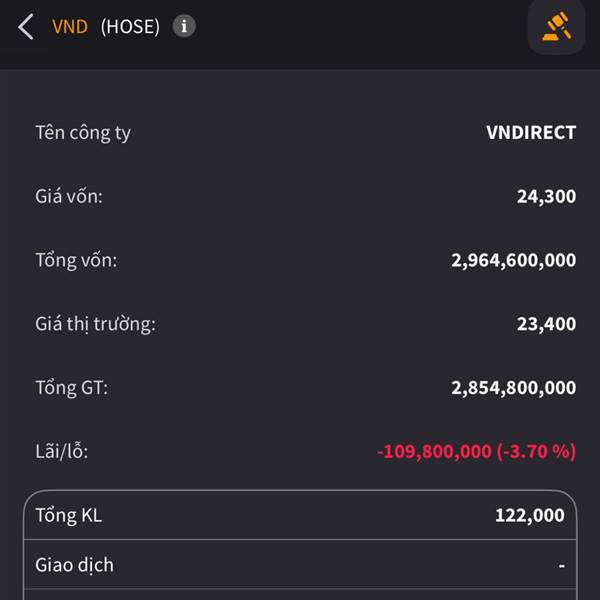The height and width of the screenshot is (600, 600).
Task: Tap the Giá thị trường label
Action: click(x=95, y=324)
